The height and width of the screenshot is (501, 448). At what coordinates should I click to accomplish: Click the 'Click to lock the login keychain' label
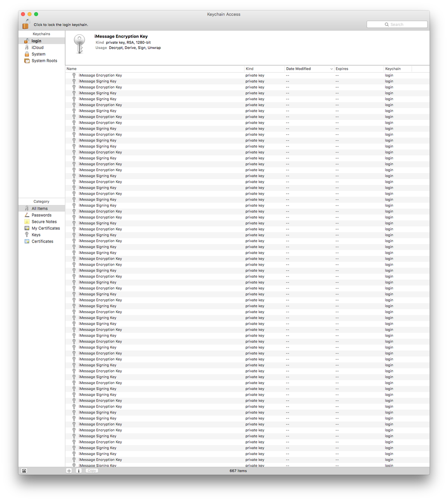pyautogui.click(x=61, y=25)
